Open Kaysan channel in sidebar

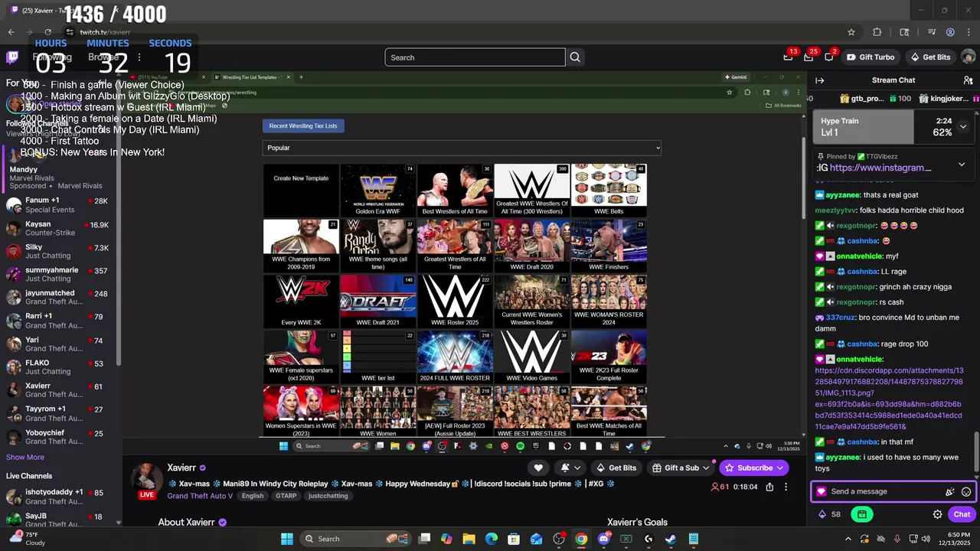(58, 228)
